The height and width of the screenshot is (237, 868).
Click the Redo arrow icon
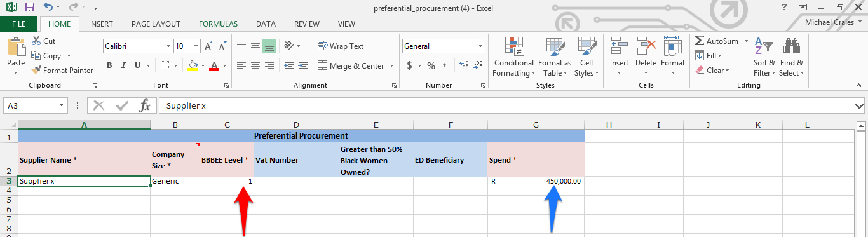[74, 8]
